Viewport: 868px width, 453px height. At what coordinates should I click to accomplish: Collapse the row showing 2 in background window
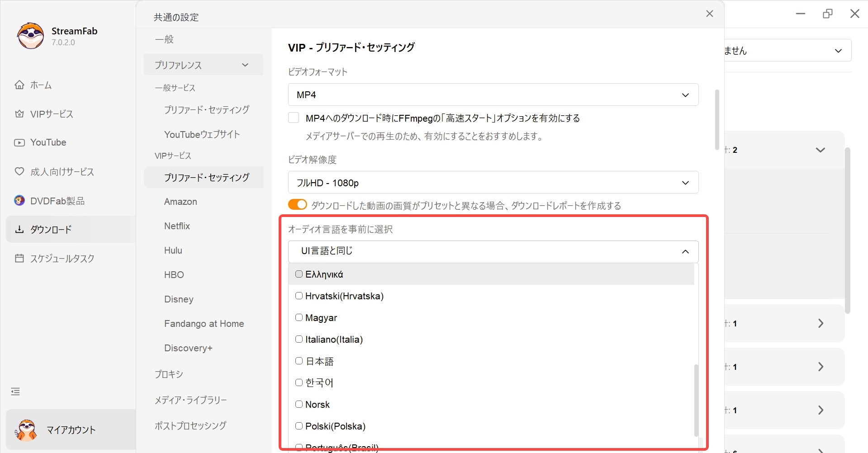click(x=821, y=150)
